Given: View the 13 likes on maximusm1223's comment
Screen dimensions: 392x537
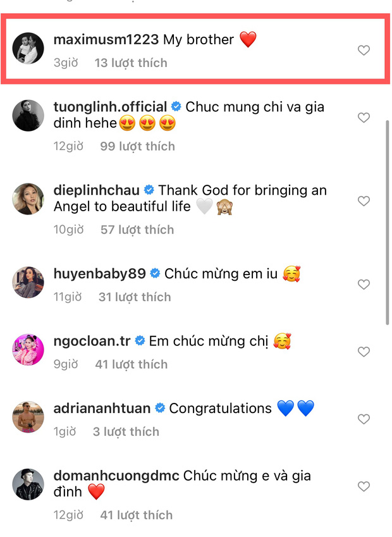Looking at the screenshot, I should point(131,63).
